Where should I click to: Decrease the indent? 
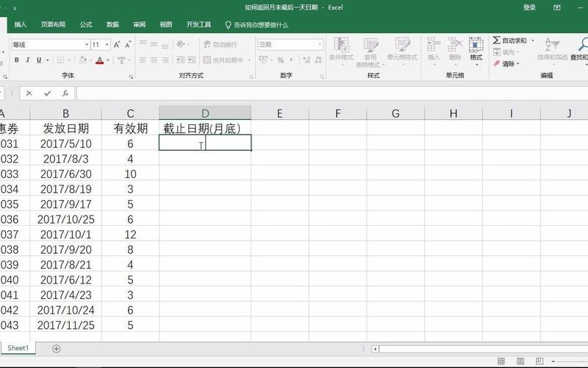[181, 60]
